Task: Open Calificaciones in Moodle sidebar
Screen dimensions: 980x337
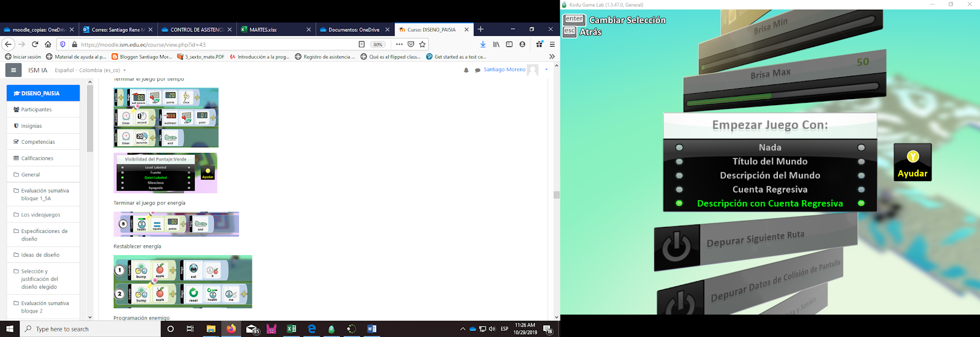Action: (43, 158)
